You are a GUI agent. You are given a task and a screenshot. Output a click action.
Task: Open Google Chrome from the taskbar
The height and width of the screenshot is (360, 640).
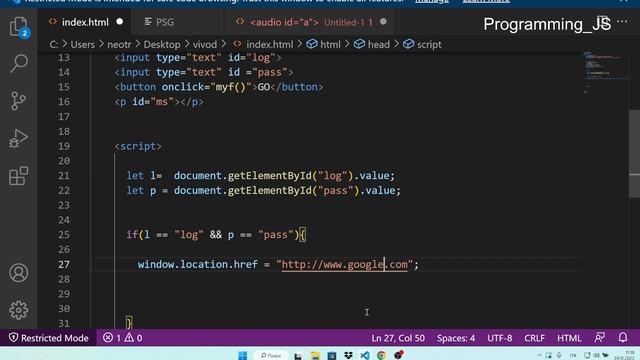click(x=381, y=356)
